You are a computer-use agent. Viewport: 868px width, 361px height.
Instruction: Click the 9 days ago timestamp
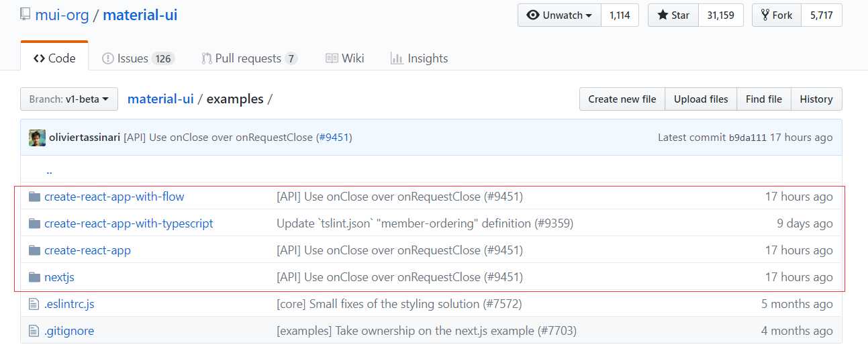point(804,223)
